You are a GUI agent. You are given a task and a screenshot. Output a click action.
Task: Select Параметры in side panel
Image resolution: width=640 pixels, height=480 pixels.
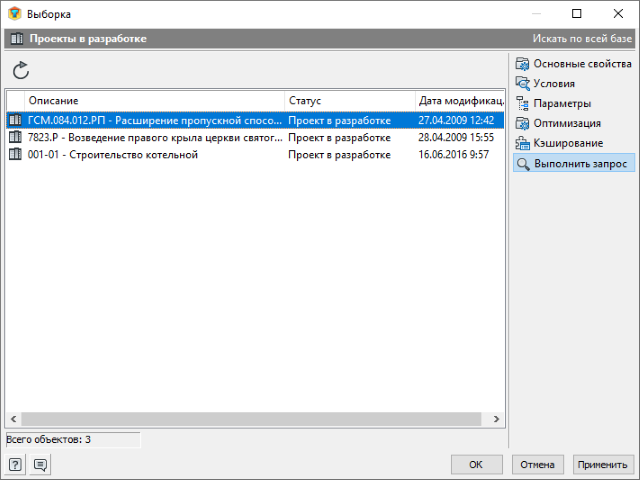click(x=562, y=104)
